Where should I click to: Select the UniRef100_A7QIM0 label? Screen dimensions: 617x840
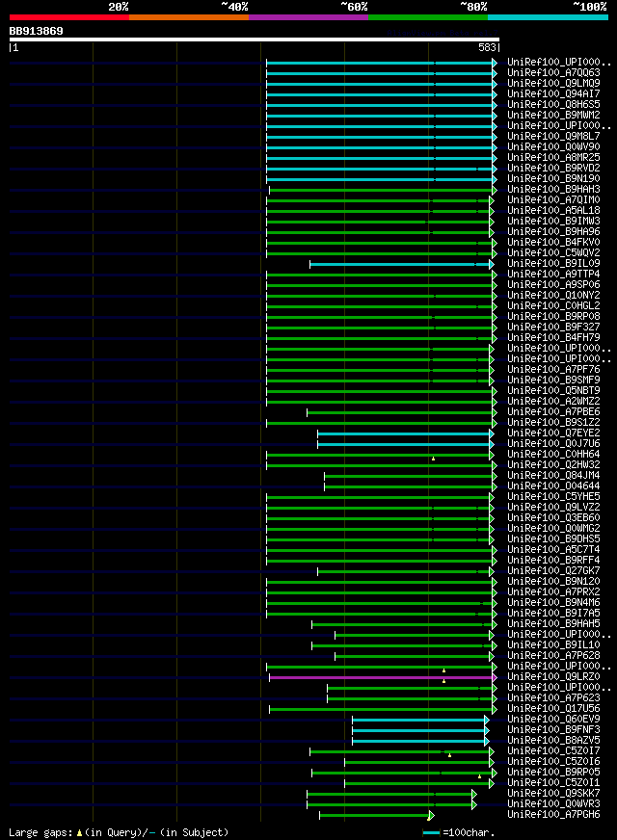[x=553, y=199]
